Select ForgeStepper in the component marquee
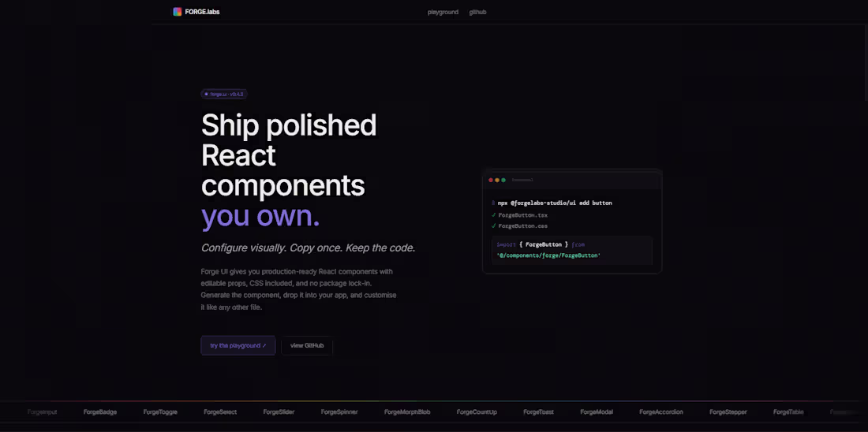The height and width of the screenshot is (432, 868). tap(728, 412)
